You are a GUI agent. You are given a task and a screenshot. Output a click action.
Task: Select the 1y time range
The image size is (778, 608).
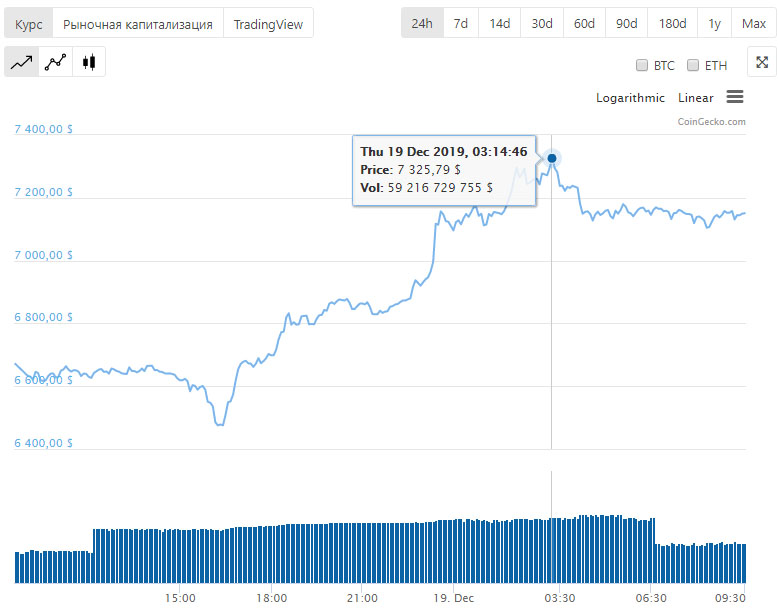coord(715,23)
